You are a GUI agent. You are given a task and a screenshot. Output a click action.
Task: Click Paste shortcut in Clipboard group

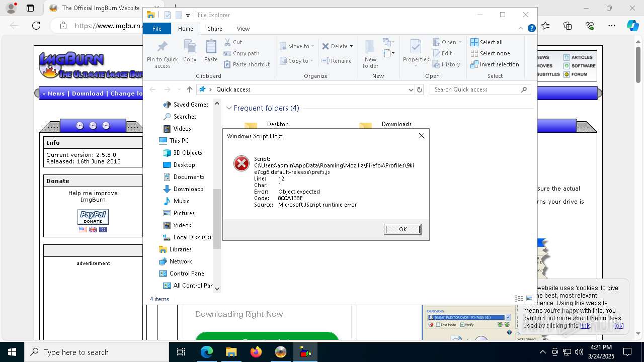[x=247, y=64]
